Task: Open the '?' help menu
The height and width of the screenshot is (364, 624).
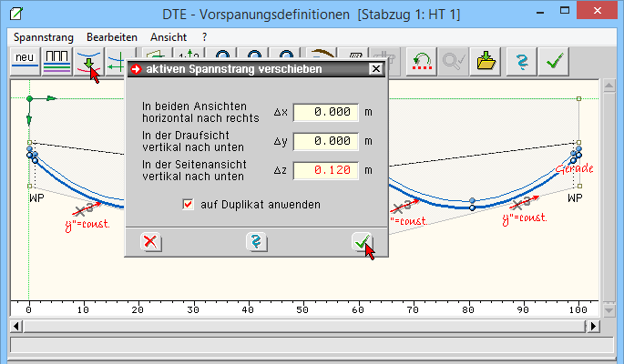Action: (205, 36)
